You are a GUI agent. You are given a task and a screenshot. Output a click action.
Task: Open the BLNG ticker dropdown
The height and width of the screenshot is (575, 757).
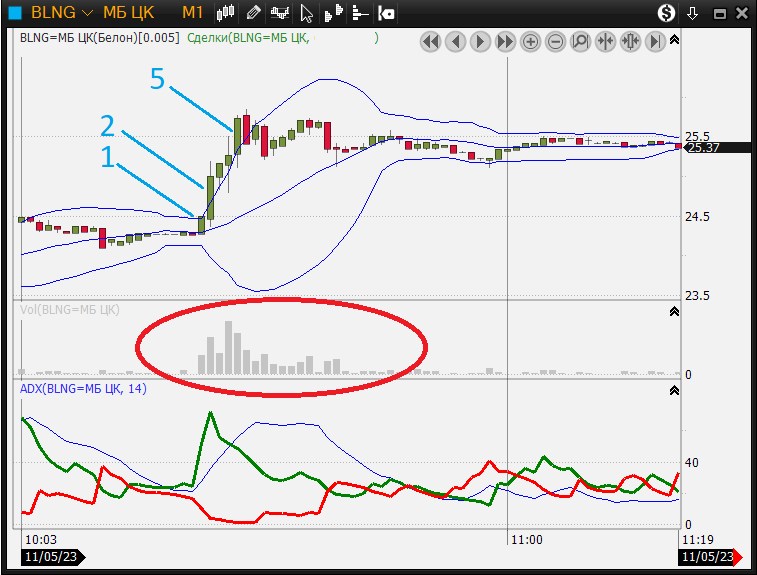(87, 13)
